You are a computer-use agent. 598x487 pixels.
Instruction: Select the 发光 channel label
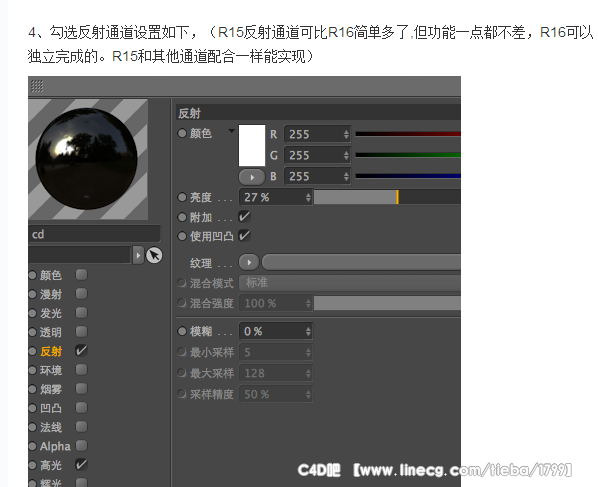pos(51,313)
